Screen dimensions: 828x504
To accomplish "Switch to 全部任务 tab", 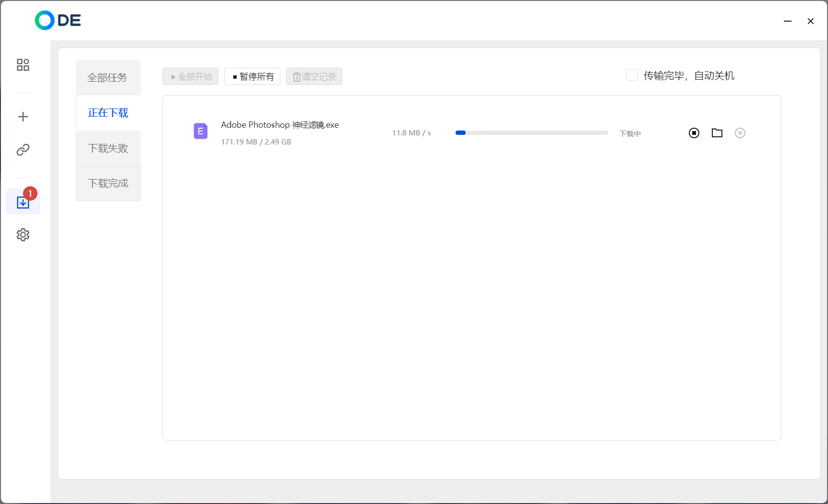I will click(x=108, y=78).
